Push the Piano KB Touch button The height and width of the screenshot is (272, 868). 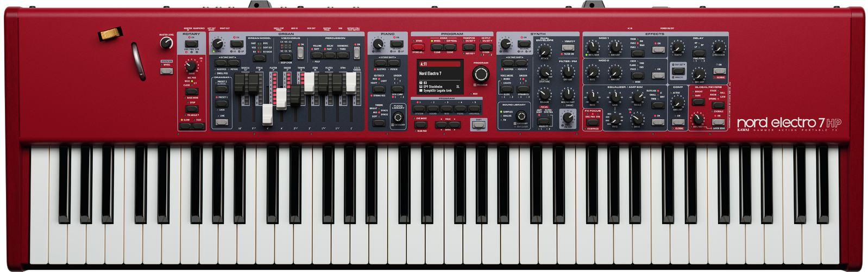tap(379, 89)
